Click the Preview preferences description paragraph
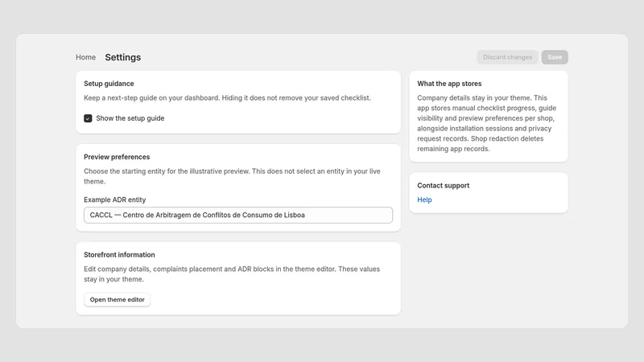This screenshot has height=362, width=644. [232, 176]
